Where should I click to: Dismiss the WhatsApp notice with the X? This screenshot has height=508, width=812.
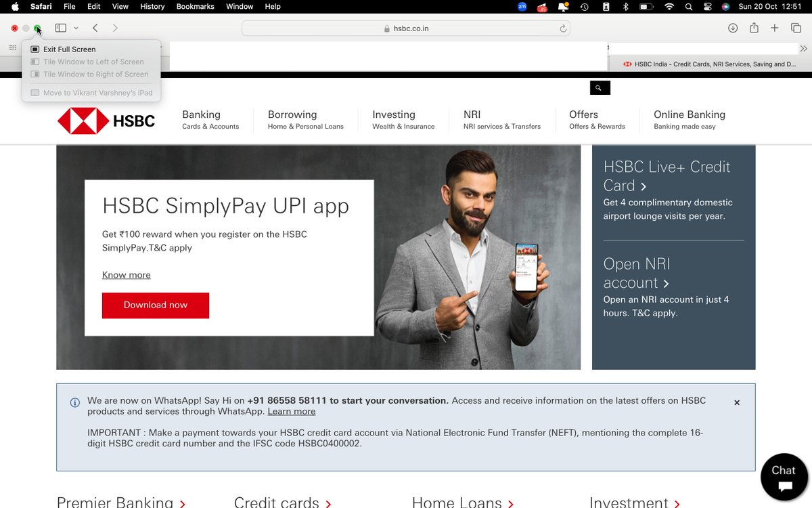tap(737, 402)
